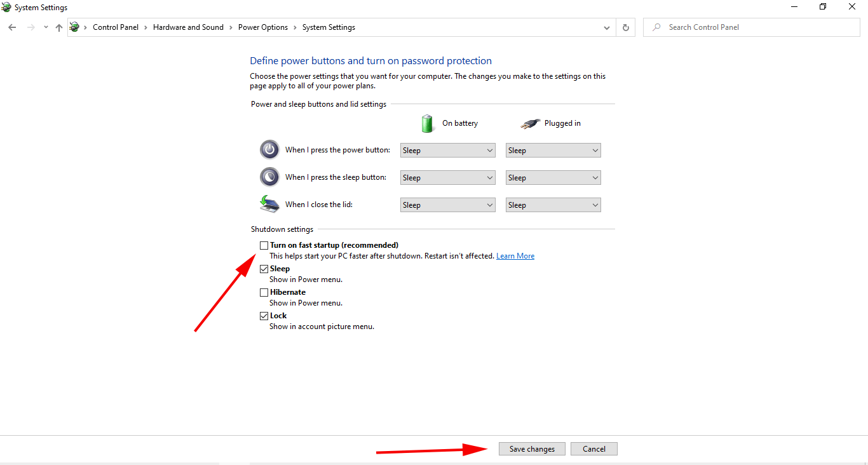This screenshot has width=868, height=465.
Task: Click 'Power and sleep buttons and lid settings' label
Action: (318, 104)
